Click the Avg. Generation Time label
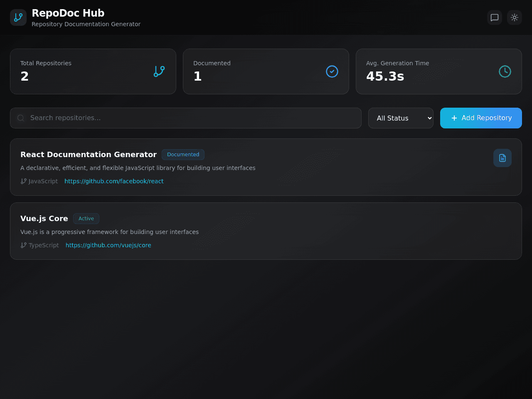 point(397,63)
